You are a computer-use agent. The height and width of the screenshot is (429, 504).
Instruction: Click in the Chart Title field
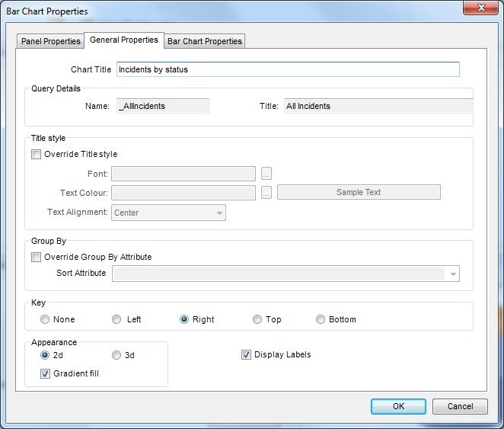click(287, 69)
